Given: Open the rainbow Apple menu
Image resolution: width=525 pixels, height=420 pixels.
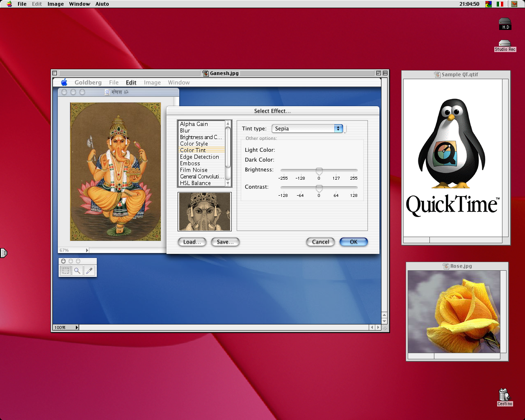Looking at the screenshot, I should (9, 4).
